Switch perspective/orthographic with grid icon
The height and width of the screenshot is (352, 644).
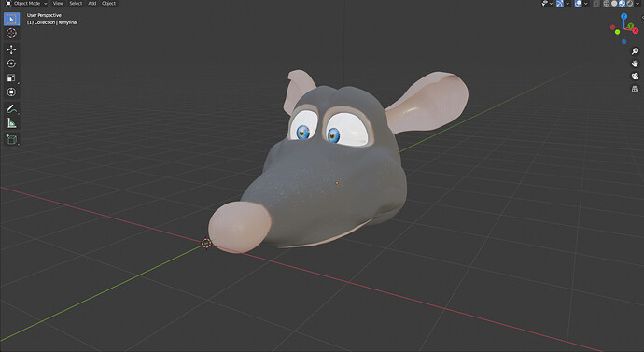point(635,89)
